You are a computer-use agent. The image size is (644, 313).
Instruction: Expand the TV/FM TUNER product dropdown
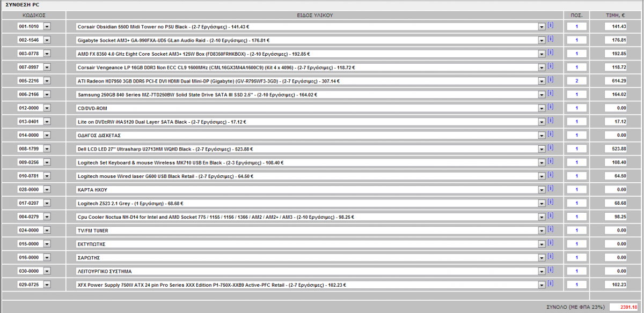(541, 230)
